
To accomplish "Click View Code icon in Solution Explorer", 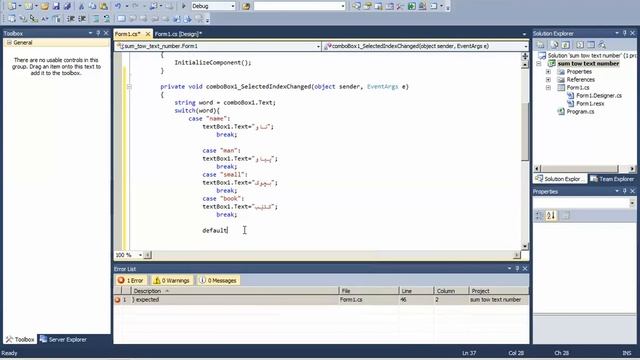I will [580, 44].
